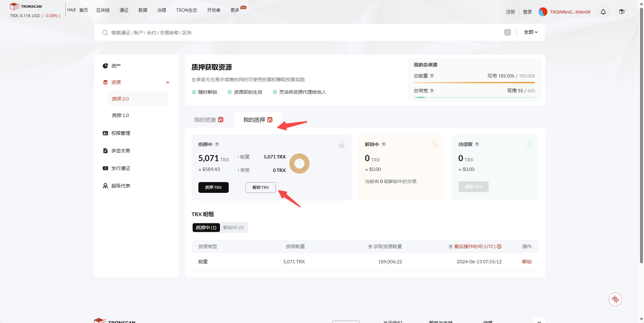Select the 我的质押 tab
The width and height of the screenshot is (644, 323).
click(x=258, y=120)
